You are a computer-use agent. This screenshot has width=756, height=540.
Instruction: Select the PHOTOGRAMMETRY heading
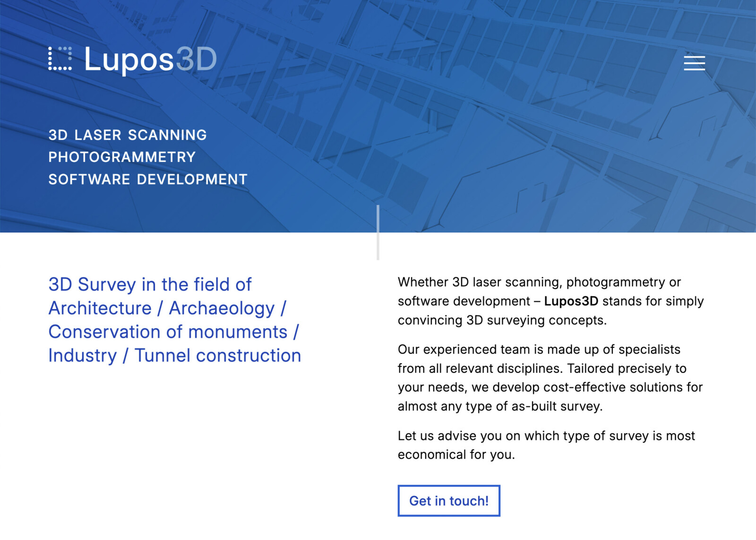click(122, 157)
